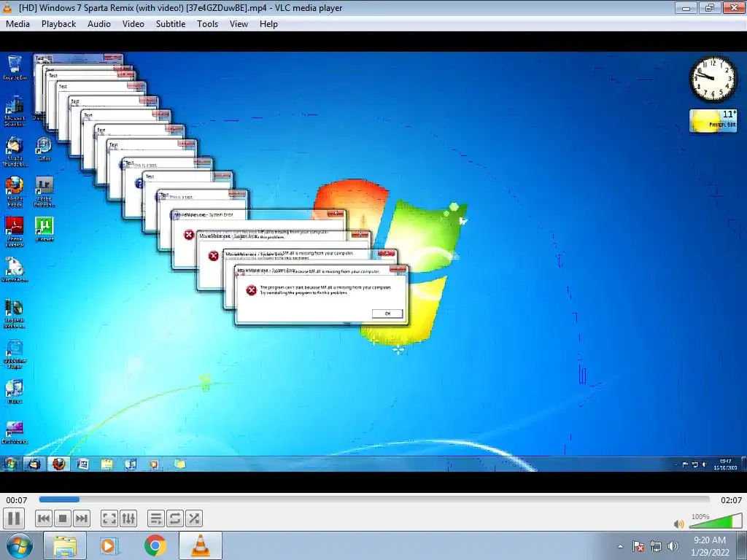Screen dimensions: 747x560
Task: Open the View menu
Action: tap(239, 24)
